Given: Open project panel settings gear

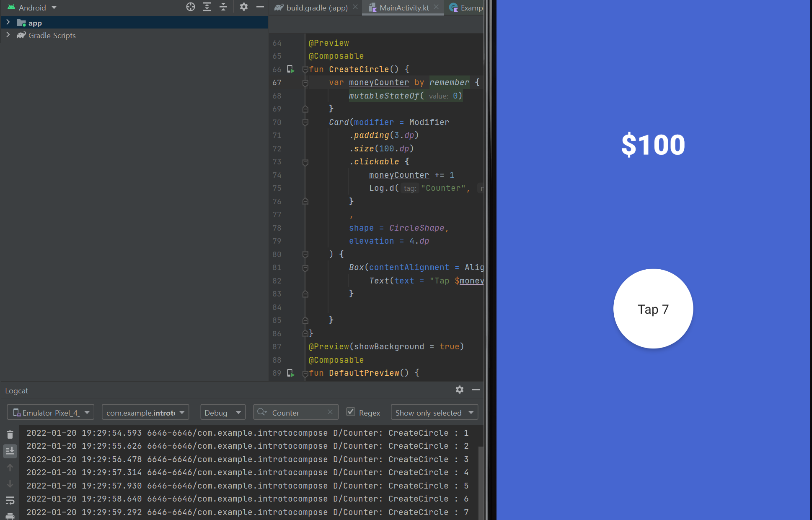Looking at the screenshot, I should 244,7.
